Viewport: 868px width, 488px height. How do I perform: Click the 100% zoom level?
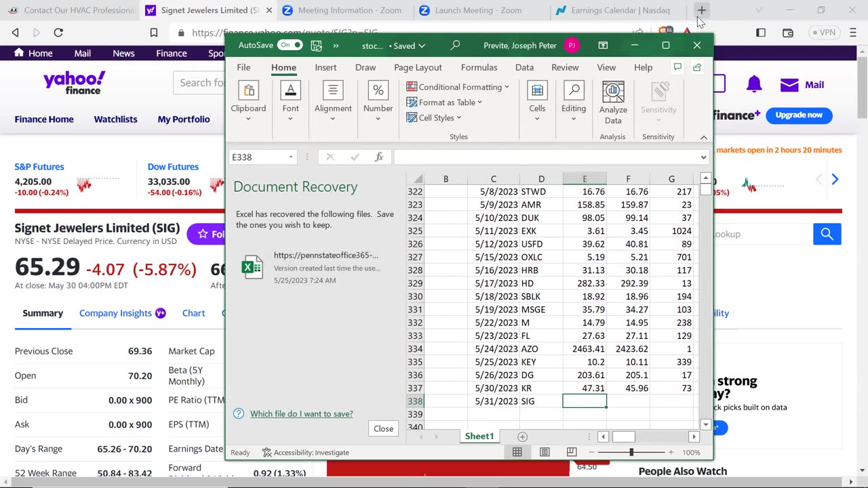pos(691,452)
